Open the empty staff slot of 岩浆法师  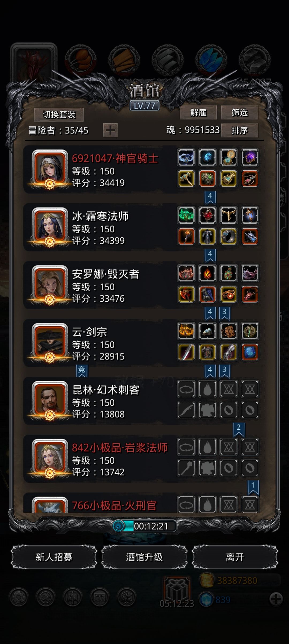[x=186, y=468]
